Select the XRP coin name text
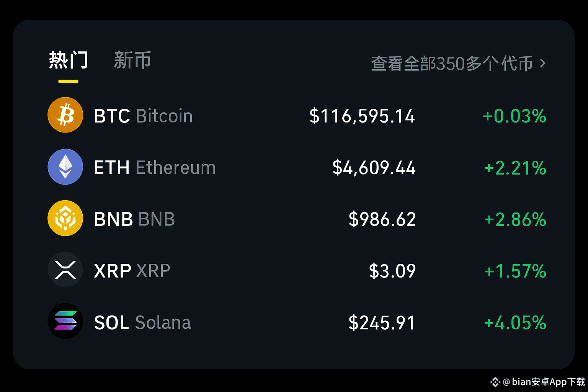 [x=132, y=271]
